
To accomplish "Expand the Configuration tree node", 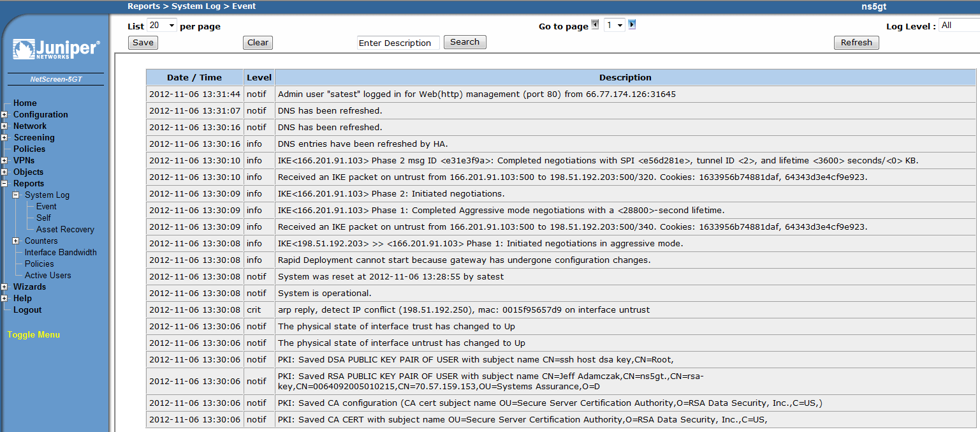I will (x=4, y=115).
